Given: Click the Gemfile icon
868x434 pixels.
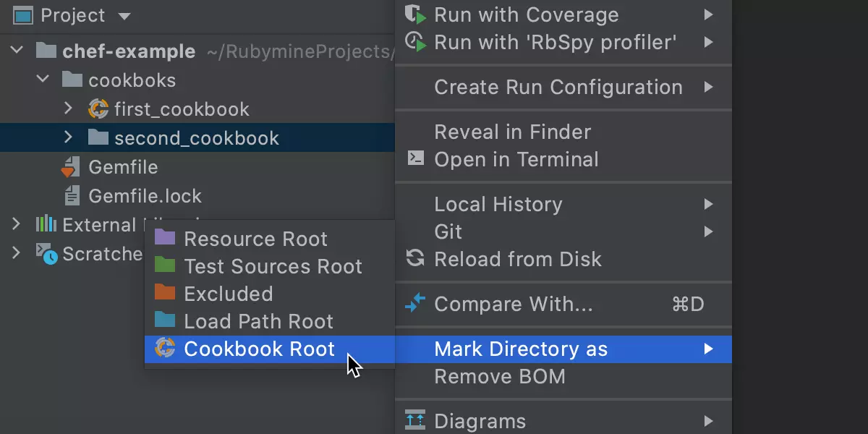Looking at the screenshot, I should click(x=70, y=167).
